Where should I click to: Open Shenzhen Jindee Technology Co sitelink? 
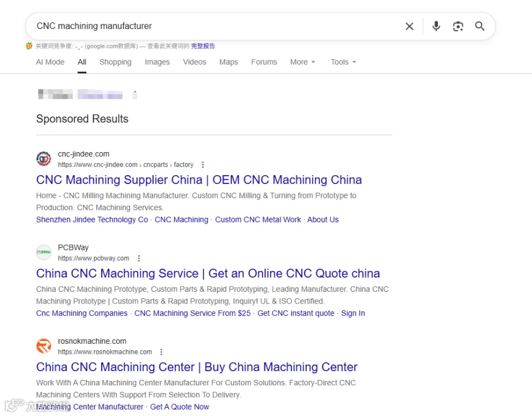(x=92, y=220)
